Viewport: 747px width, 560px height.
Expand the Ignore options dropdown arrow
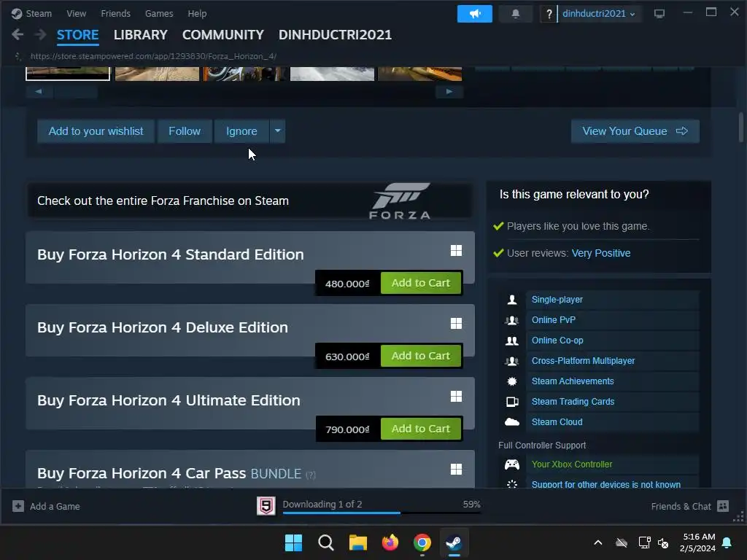(277, 131)
